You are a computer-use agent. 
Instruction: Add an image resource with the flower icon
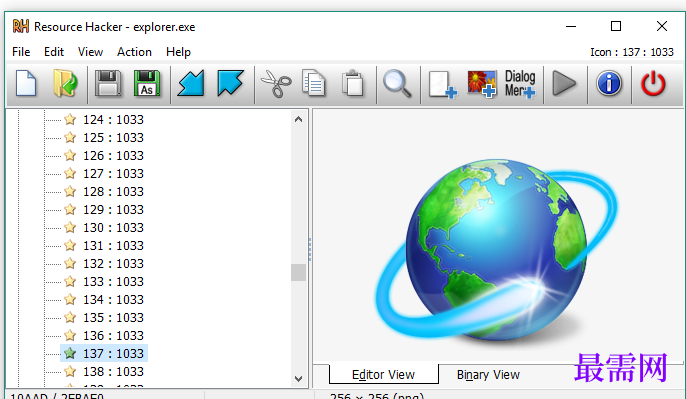pos(482,83)
